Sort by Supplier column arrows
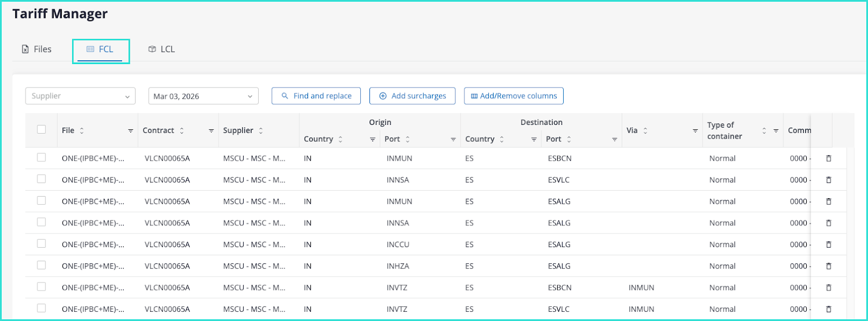The height and width of the screenshot is (321, 868). 261,131
